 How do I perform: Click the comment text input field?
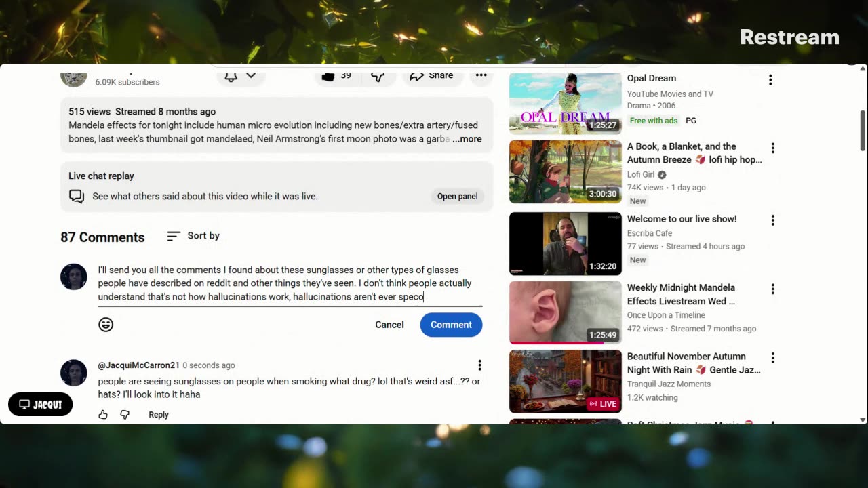(290, 283)
